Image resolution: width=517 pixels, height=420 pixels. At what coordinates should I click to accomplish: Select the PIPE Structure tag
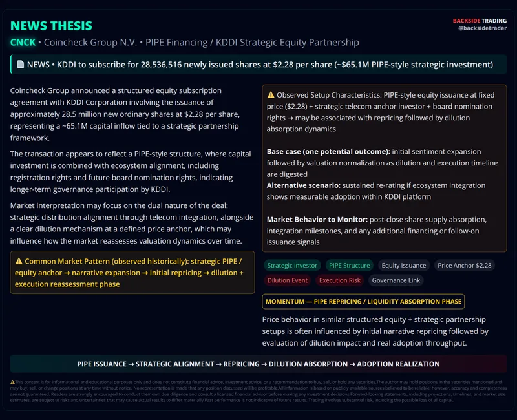click(x=349, y=266)
